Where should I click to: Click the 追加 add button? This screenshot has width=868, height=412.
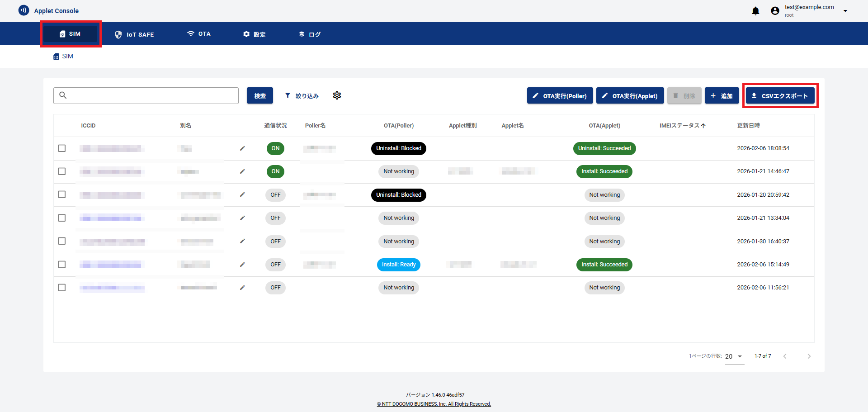click(722, 96)
